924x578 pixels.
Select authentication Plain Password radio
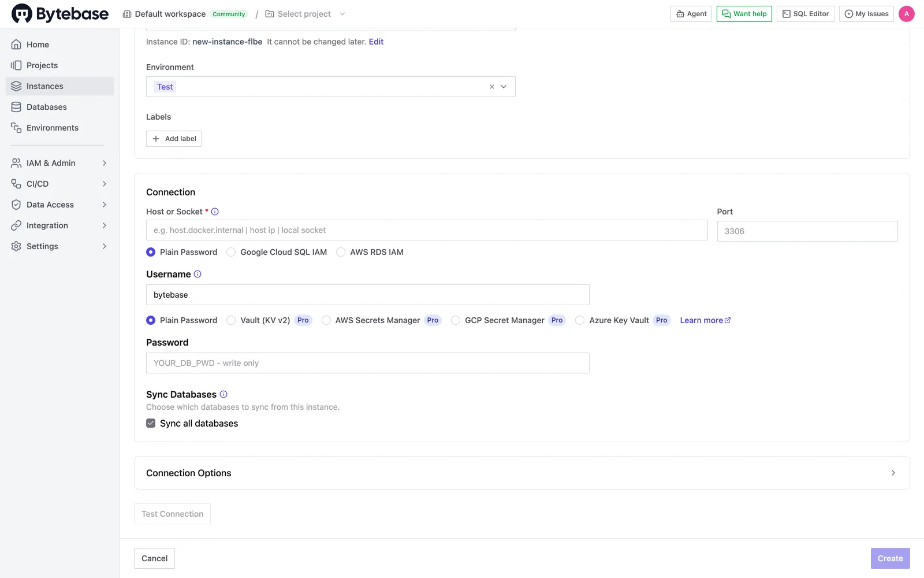click(x=151, y=252)
